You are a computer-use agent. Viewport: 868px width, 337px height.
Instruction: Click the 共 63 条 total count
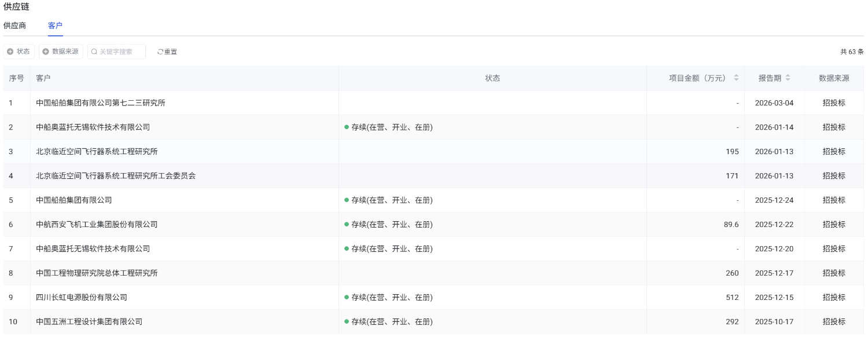(x=852, y=52)
